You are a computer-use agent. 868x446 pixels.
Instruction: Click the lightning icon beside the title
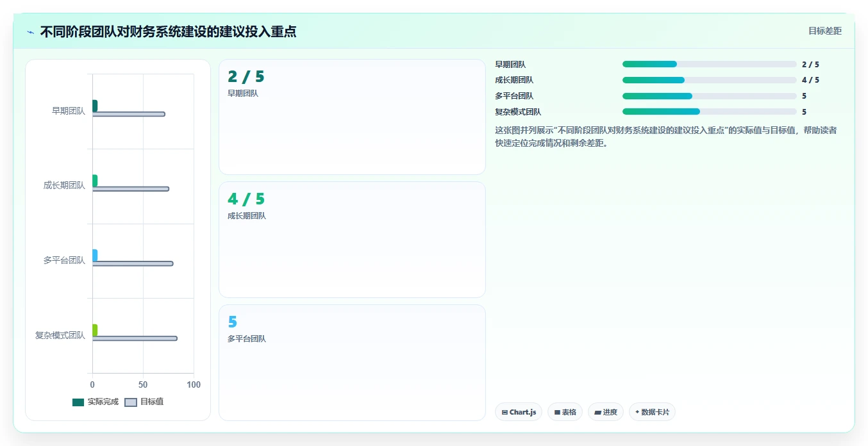(30, 32)
